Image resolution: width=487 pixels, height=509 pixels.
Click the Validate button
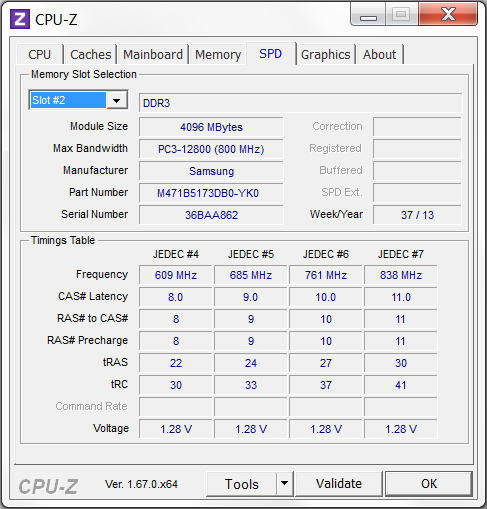click(339, 484)
